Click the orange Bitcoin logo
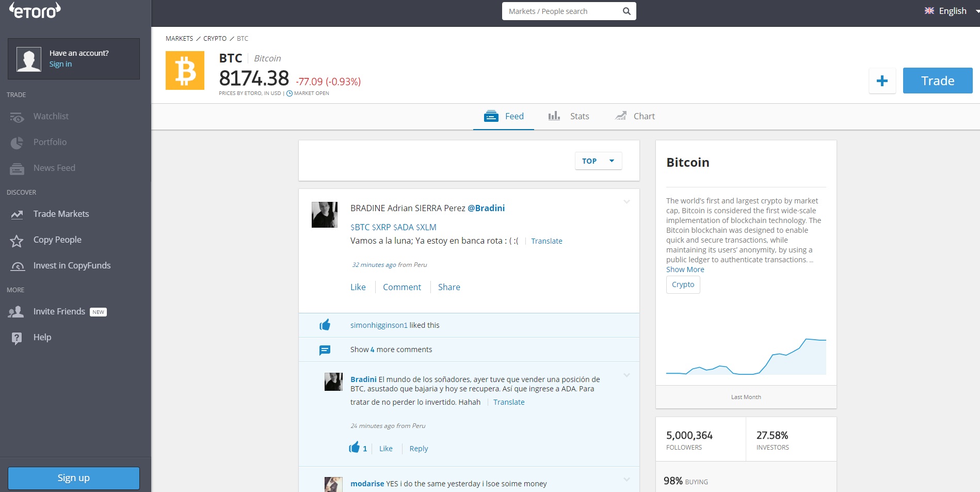980x492 pixels. click(x=185, y=71)
